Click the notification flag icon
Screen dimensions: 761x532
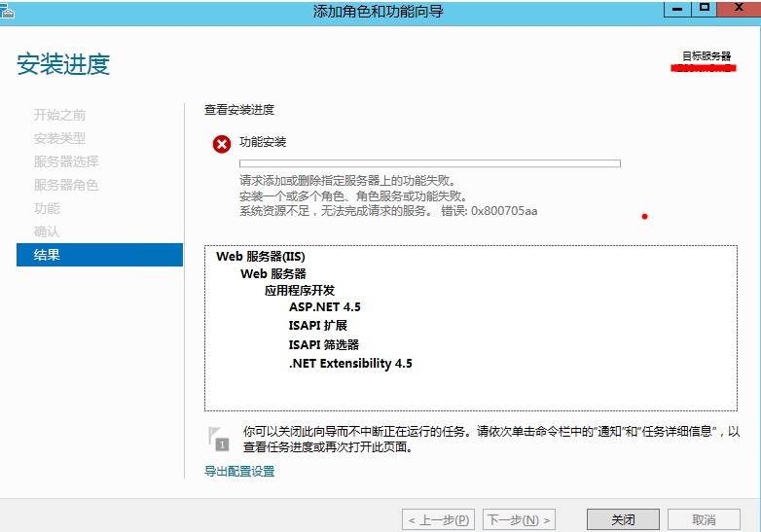(220, 438)
